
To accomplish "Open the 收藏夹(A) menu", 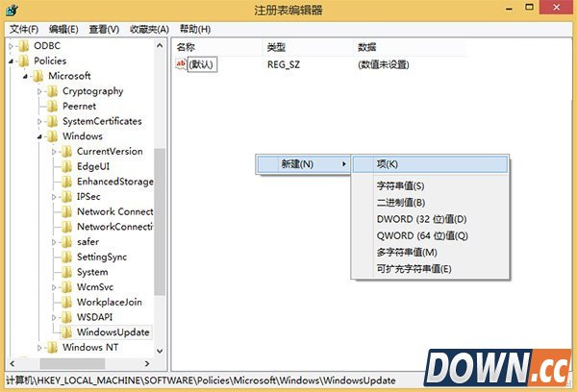I will tap(149, 29).
